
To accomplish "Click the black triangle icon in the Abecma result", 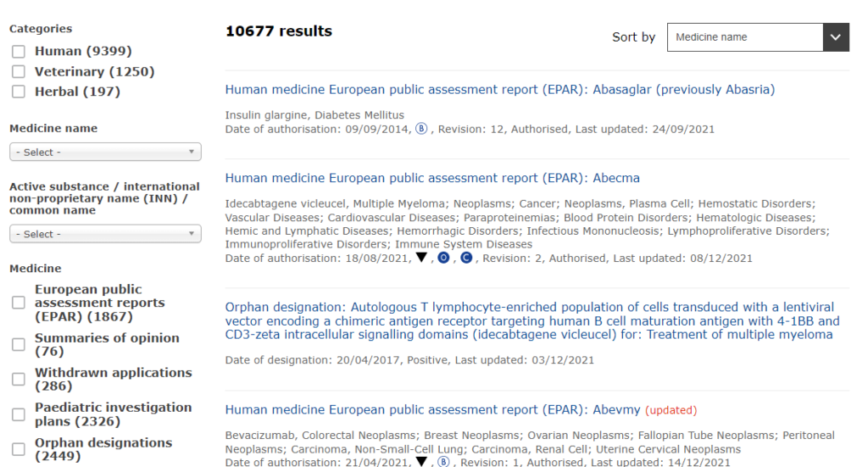I will (421, 258).
